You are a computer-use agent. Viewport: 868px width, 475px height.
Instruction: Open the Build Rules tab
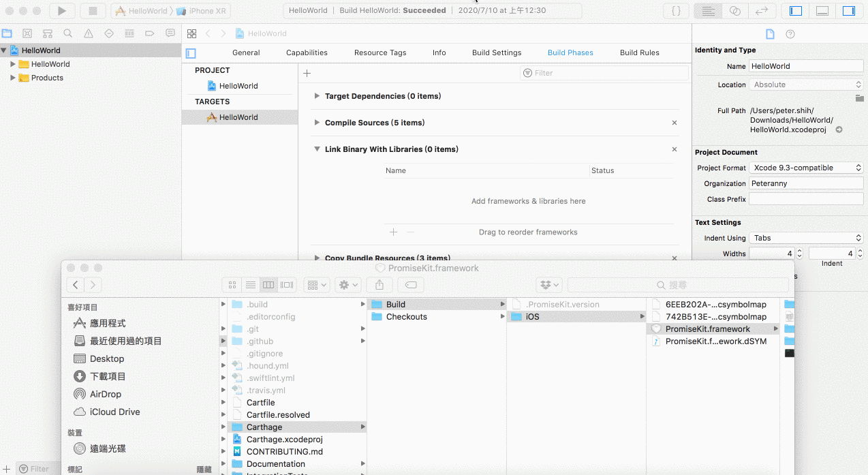pyautogui.click(x=640, y=52)
